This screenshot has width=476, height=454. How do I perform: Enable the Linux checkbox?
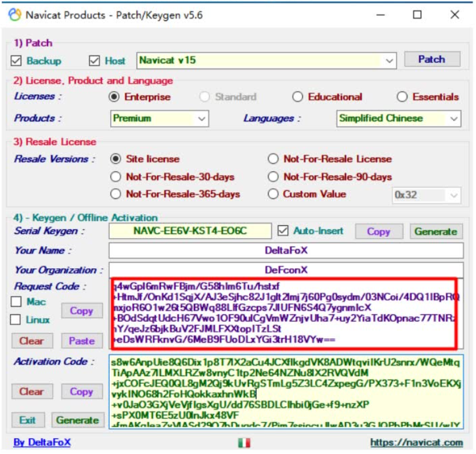tap(16, 319)
